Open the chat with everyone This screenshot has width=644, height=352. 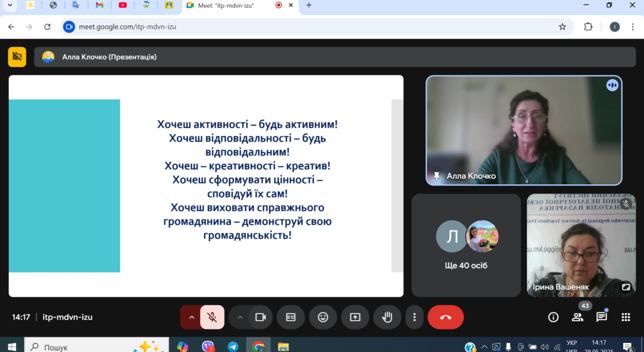602,317
